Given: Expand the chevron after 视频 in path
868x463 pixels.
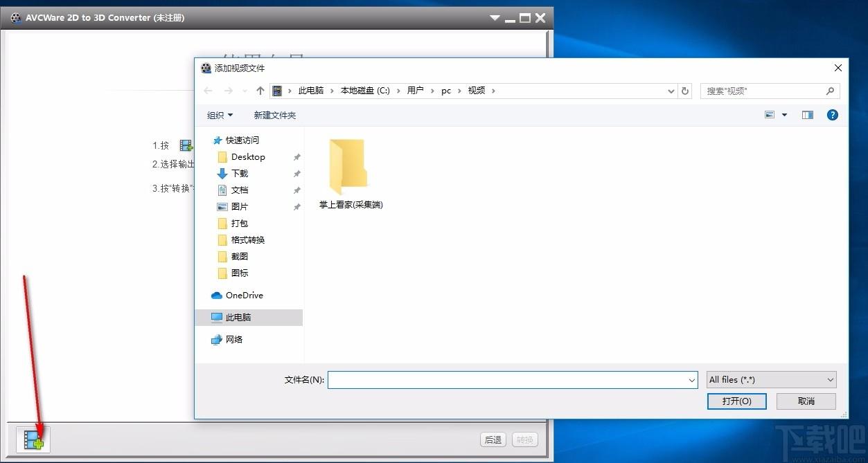Looking at the screenshot, I should pos(493,91).
